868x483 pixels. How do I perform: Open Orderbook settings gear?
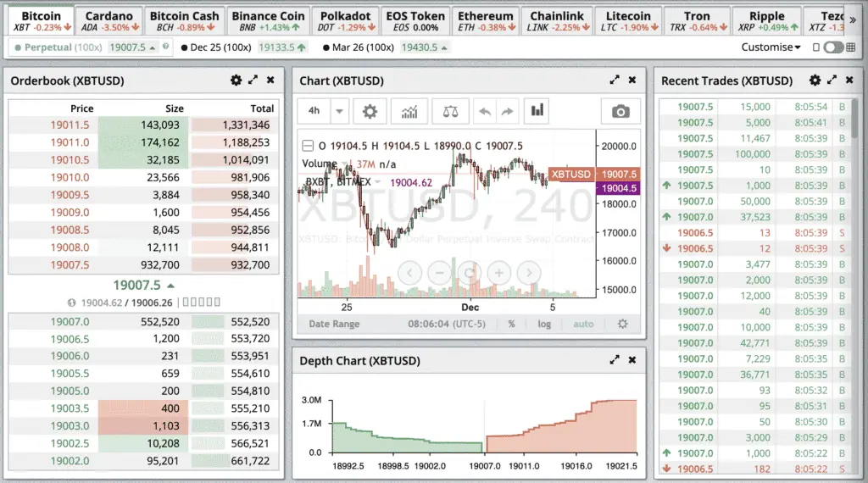pyautogui.click(x=236, y=80)
